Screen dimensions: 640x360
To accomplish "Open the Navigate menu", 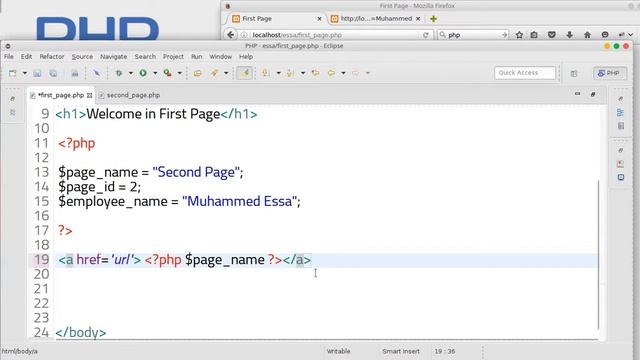I will (x=113, y=57).
